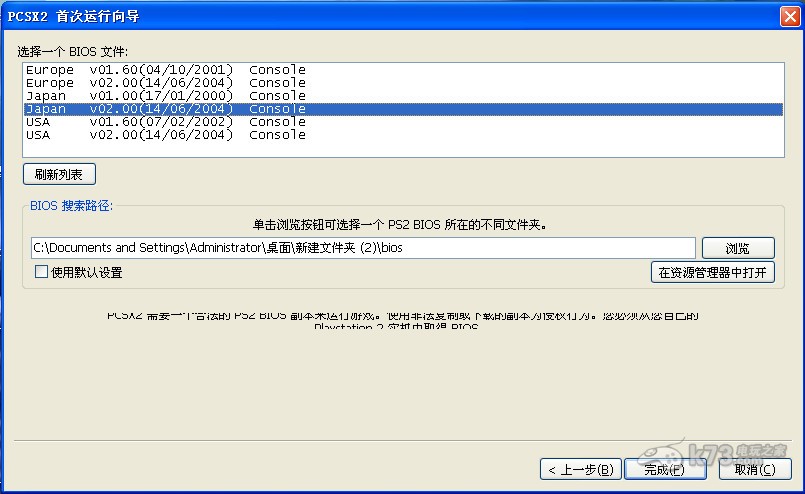This screenshot has height=494, width=805.
Task: Click empty area below the BIOS entries
Action: pos(400,149)
